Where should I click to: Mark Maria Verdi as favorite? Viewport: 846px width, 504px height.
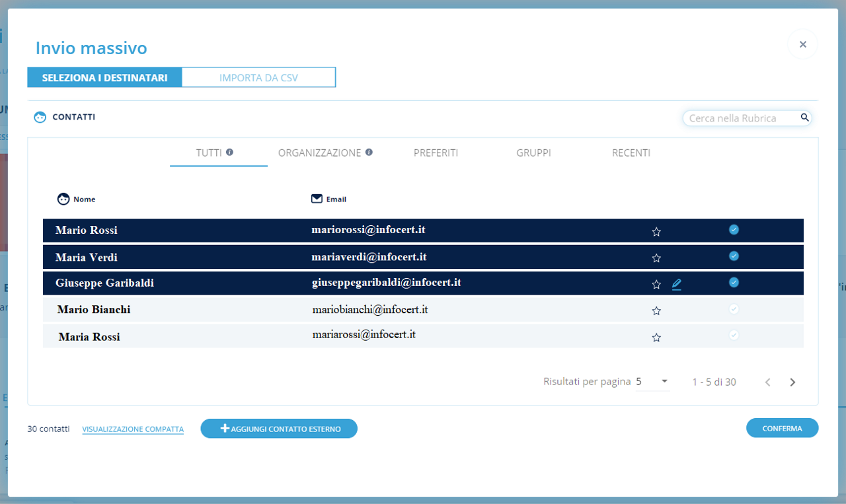(656, 258)
